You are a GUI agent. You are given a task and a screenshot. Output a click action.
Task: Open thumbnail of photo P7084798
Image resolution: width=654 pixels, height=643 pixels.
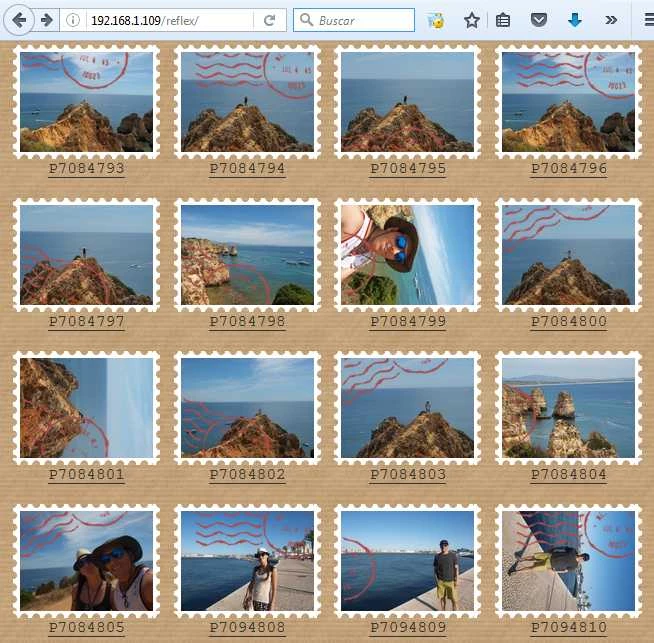coord(247,255)
